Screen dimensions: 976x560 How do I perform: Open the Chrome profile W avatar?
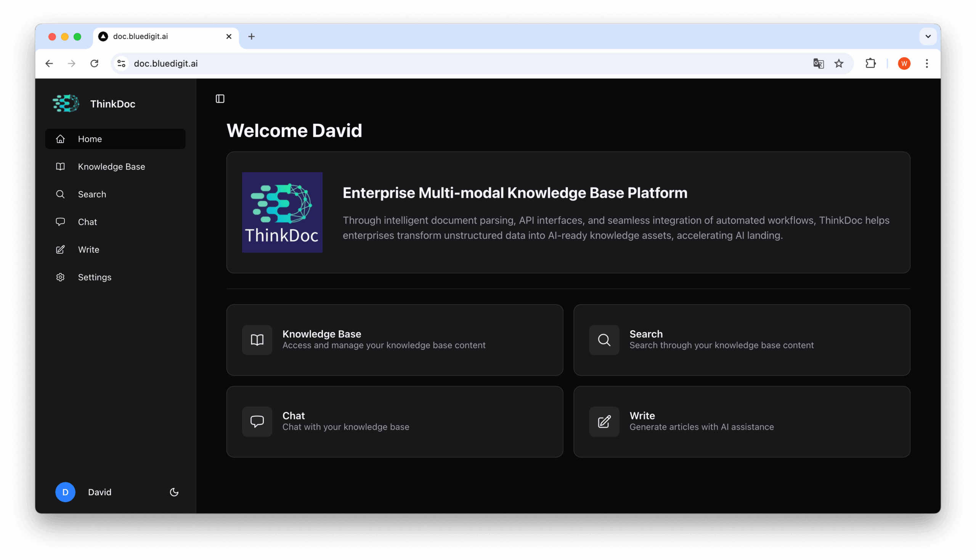click(904, 64)
